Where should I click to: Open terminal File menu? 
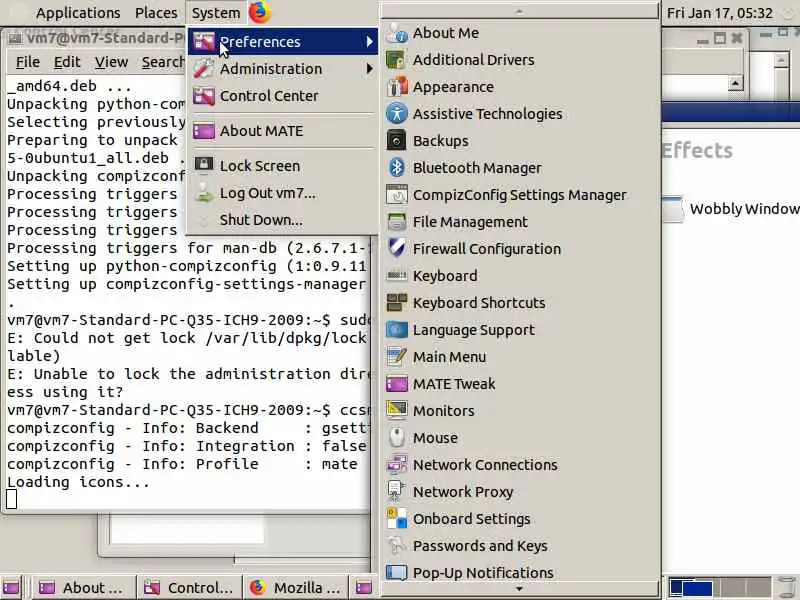28,62
